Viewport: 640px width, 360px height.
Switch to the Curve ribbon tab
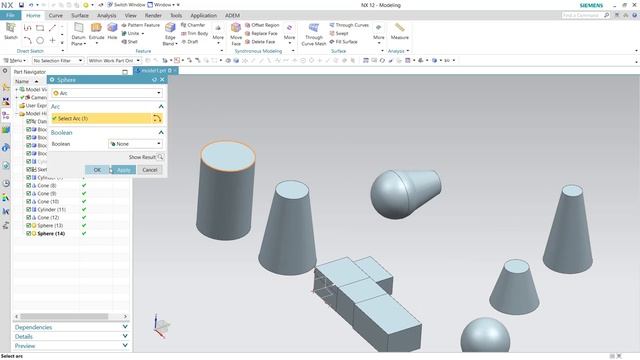point(56,16)
